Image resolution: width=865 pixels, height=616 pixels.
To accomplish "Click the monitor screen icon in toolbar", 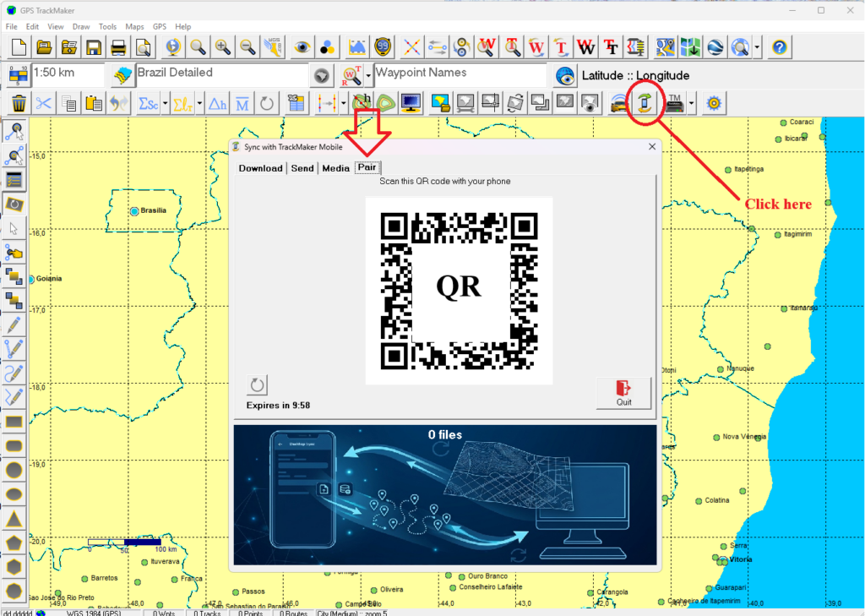I will click(411, 103).
